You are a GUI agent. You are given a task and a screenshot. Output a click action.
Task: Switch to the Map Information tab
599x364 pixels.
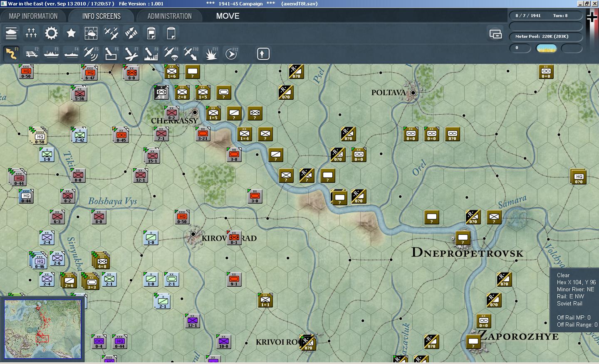(33, 16)
